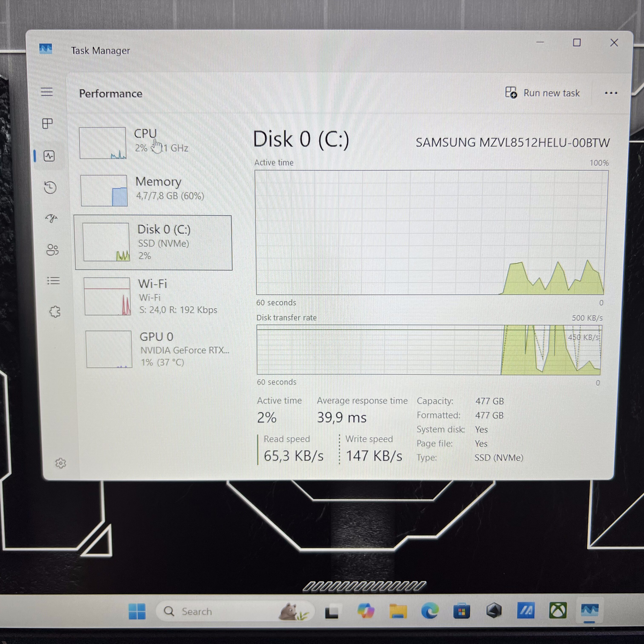Close the Task Manager window
Screen dimensions: 644x644
614,42
